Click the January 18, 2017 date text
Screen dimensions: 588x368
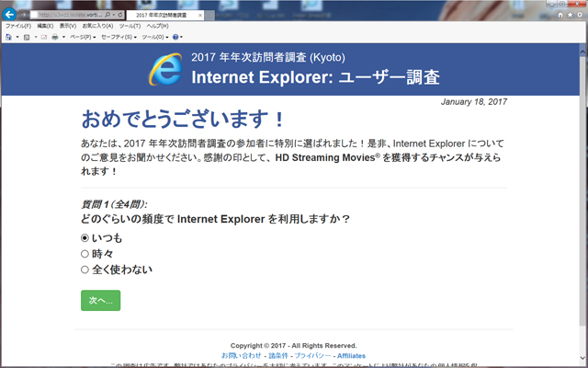click(x=474, y=102)
